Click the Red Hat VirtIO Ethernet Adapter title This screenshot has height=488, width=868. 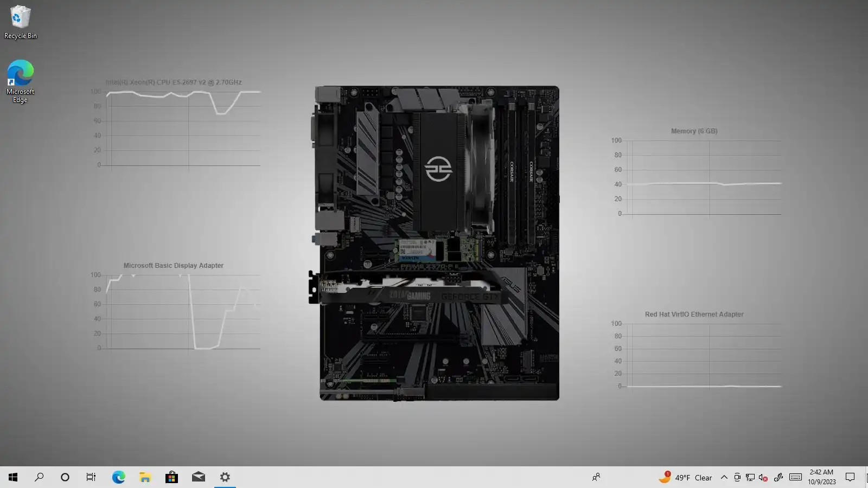click(x=694, y=314)
